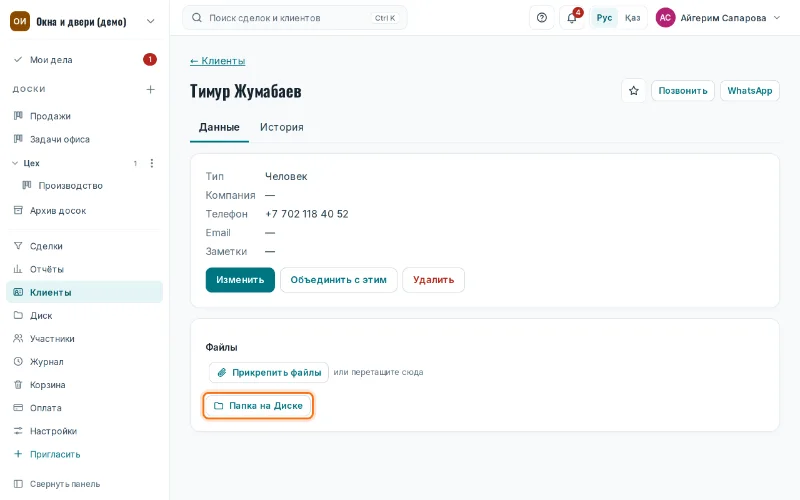Open the help question mark icon
This screenshot has width=800, height=500.
pos(542,18)
